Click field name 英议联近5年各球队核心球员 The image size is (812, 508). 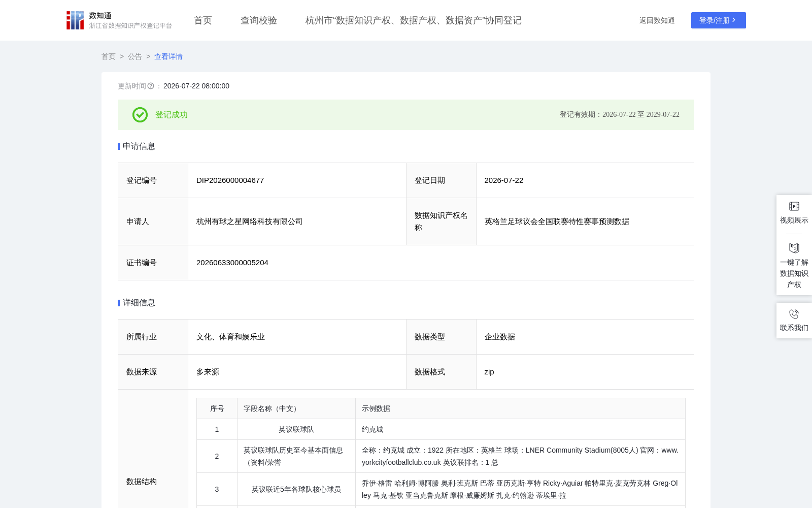tap(296, 489)
